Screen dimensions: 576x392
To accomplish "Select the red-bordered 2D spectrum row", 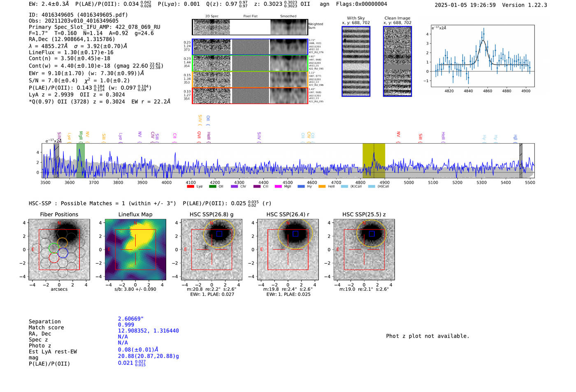I will [250, 96].
